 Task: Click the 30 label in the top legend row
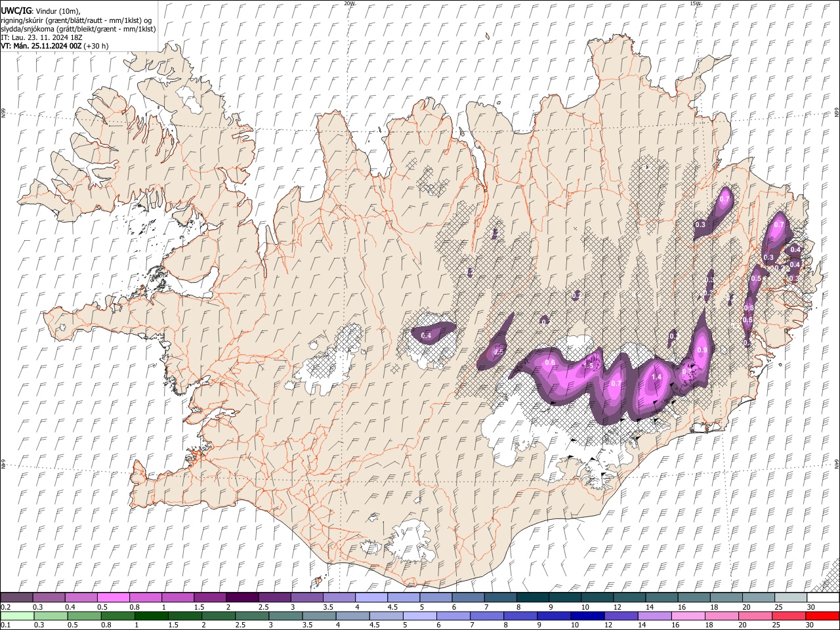810,607
